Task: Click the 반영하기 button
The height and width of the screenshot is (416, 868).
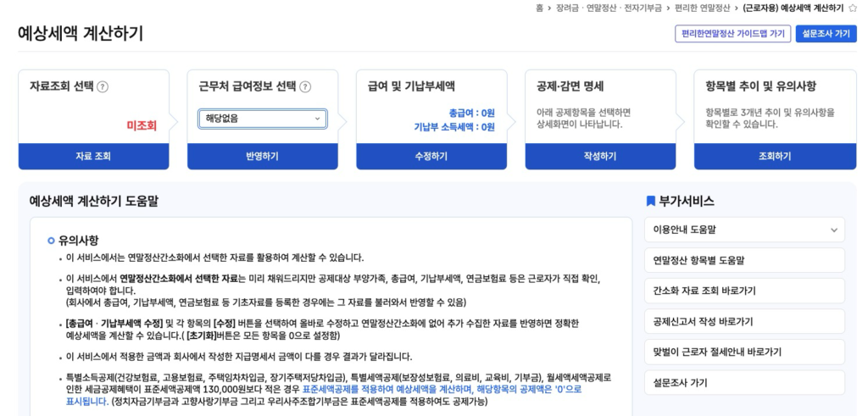Action: [263, 157]
